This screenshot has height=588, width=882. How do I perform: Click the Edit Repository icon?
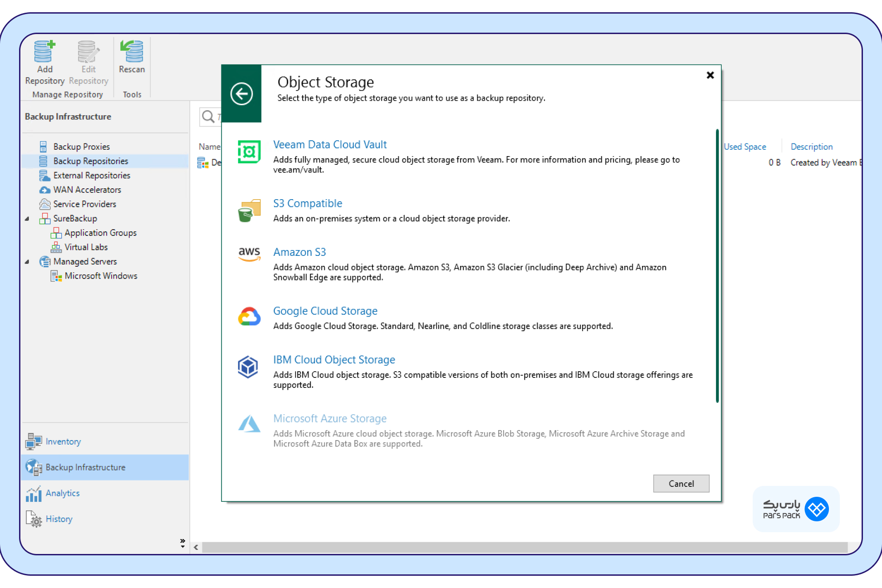[x=88, y=51]
